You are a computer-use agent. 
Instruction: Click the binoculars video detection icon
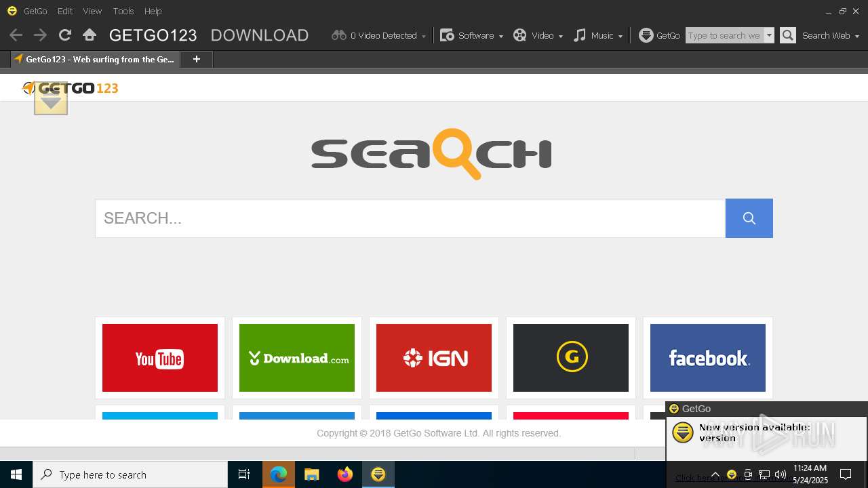339,35
